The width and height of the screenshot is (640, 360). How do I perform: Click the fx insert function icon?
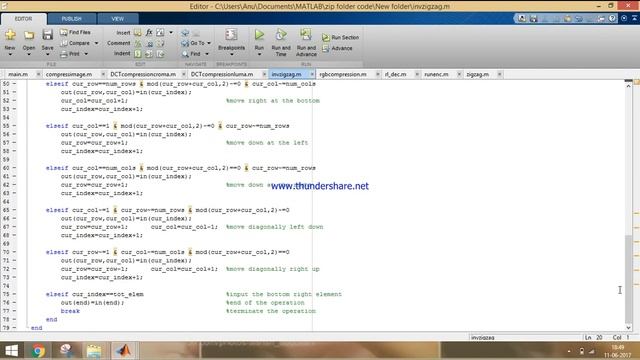(x=149, y=32)
